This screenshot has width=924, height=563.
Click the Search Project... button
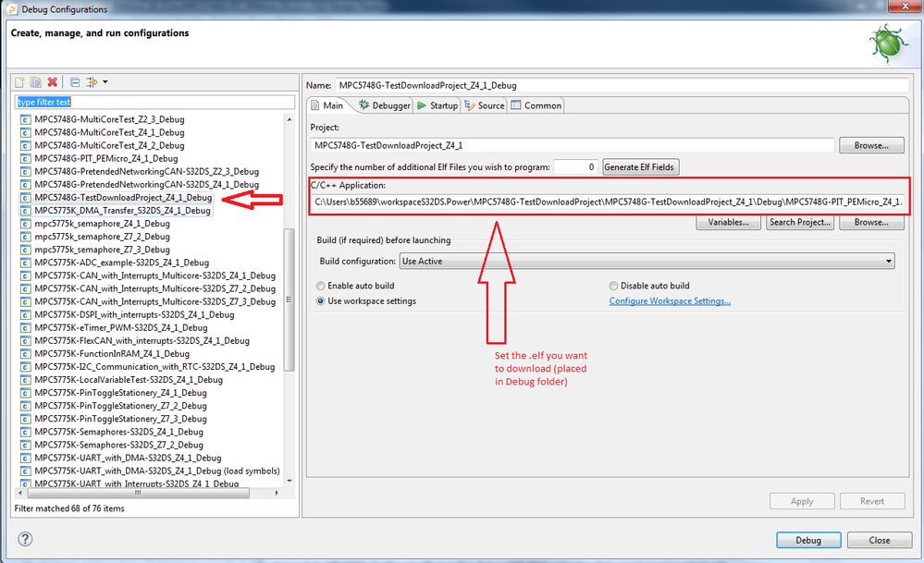[x=800, y=222]
